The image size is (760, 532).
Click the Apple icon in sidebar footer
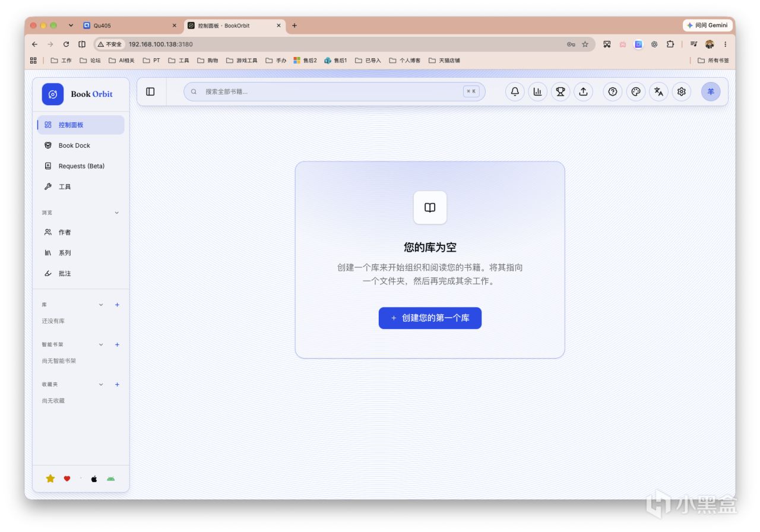pos(94,479)
